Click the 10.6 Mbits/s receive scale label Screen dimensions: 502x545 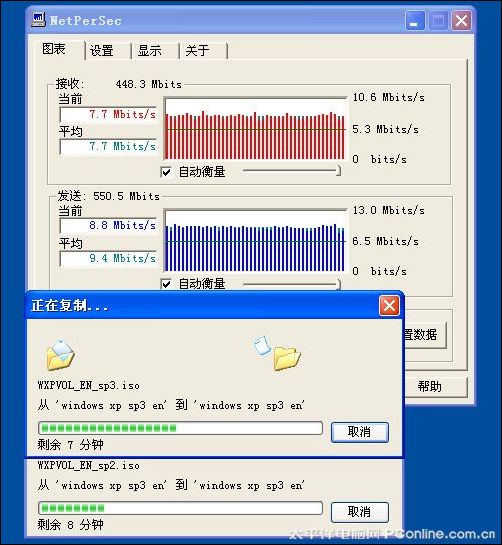pyautogui.click(x=389, y=97)
